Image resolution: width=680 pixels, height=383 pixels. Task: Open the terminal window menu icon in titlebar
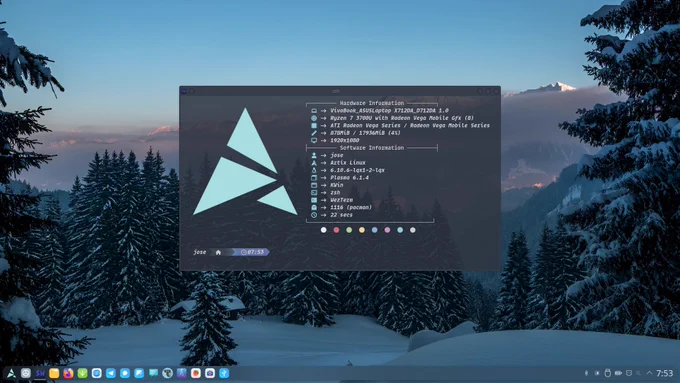pos(184,91)
